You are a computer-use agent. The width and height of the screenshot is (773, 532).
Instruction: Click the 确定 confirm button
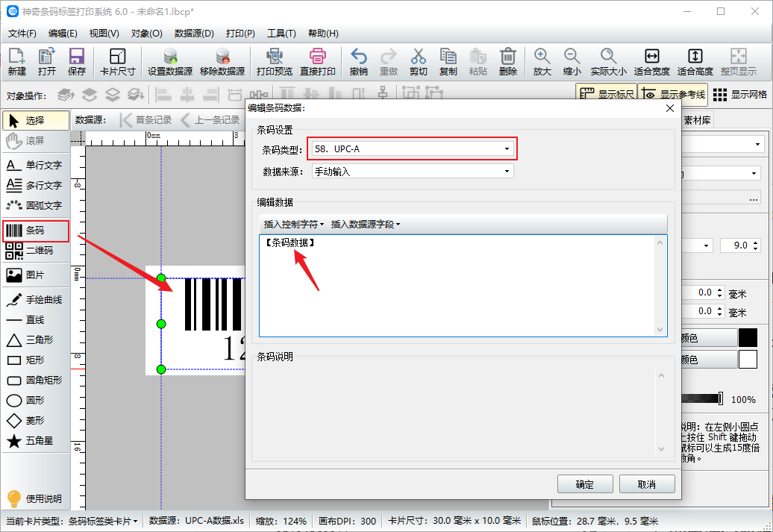click(x=585, y=484)
